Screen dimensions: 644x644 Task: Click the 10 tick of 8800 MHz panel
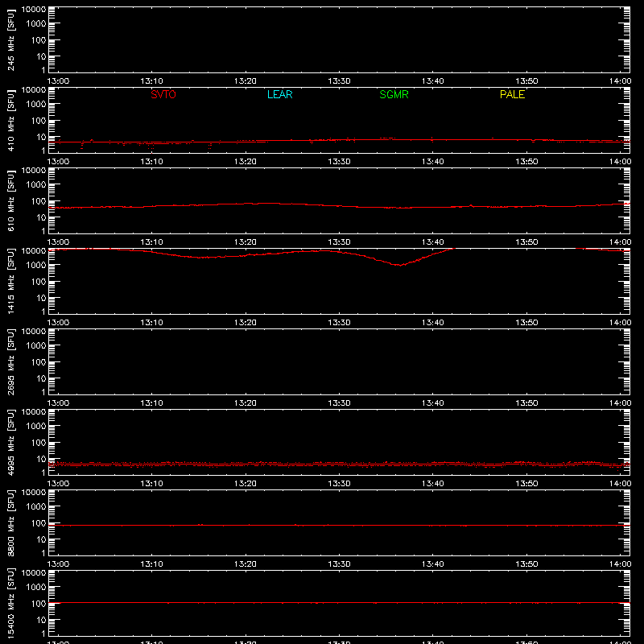point(41,539)
